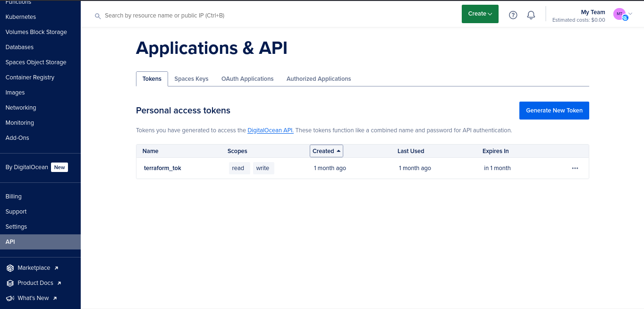The width and height of the screenshot is (644, 309).
Task: Click the MT user avatar
Action: (619, 14)
